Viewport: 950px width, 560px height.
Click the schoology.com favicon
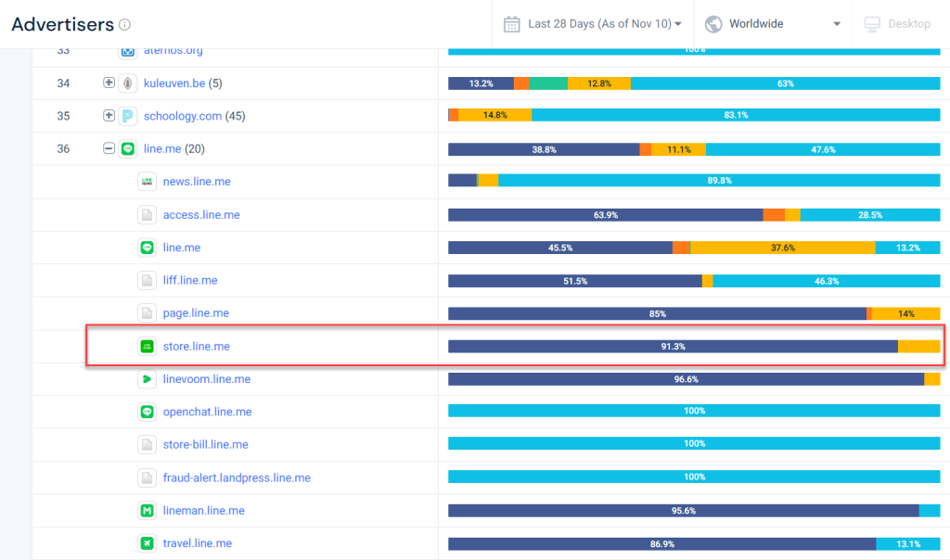(128, 116)
